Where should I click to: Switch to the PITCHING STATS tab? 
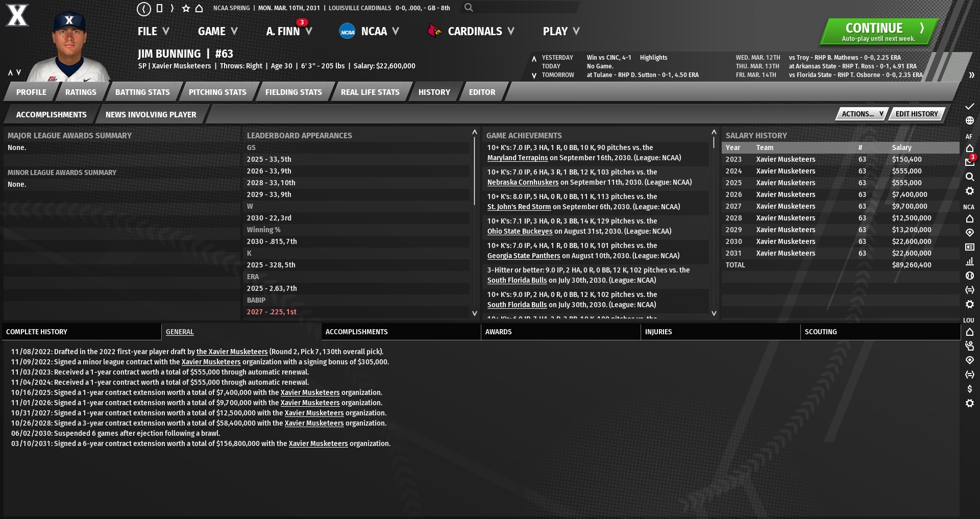pos(217,92)
